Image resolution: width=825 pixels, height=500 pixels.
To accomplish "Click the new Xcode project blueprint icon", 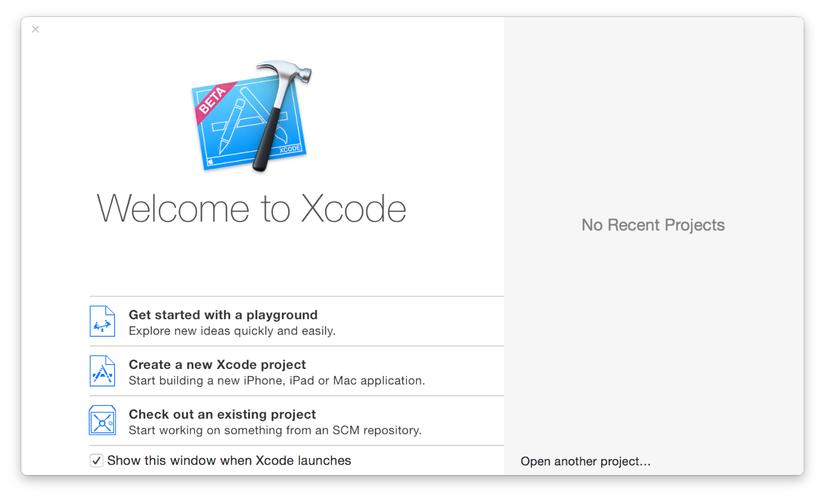I will point(103,372).
